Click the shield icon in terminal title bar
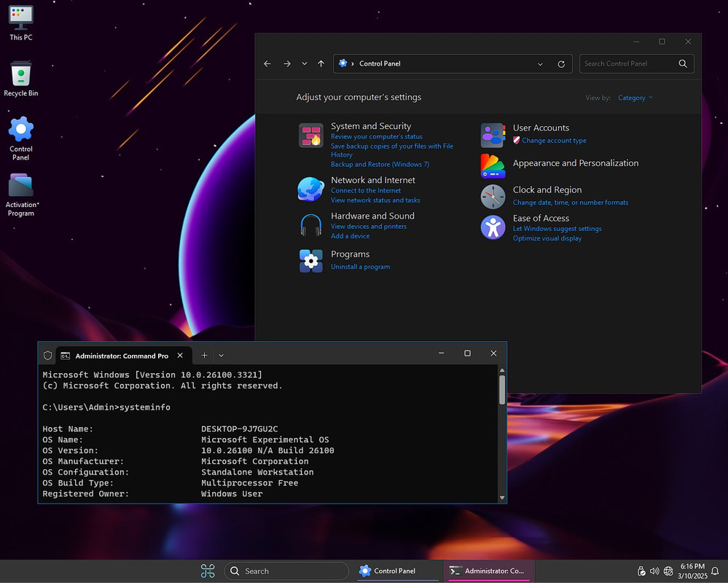 pyautogui.click(x=47, y=356)
